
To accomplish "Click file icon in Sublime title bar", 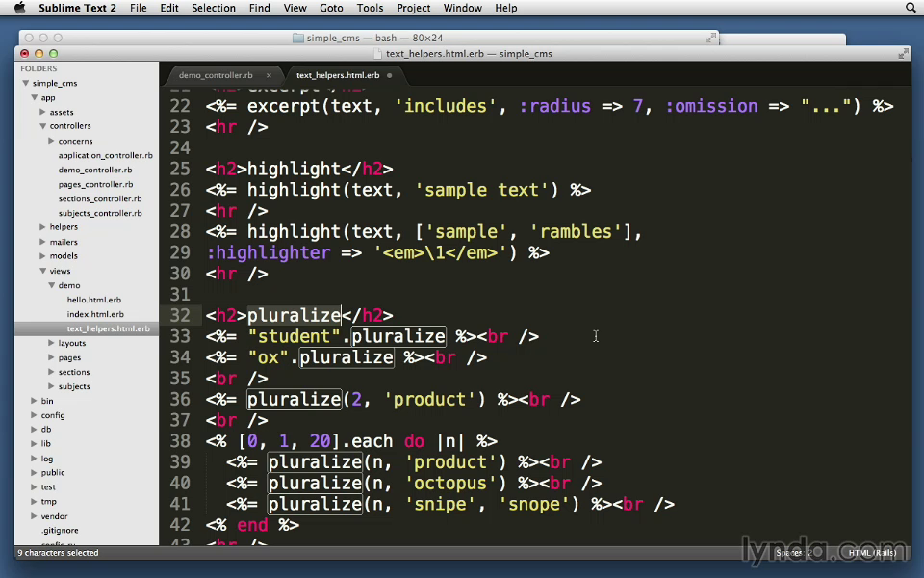I will tap(378, 54).
